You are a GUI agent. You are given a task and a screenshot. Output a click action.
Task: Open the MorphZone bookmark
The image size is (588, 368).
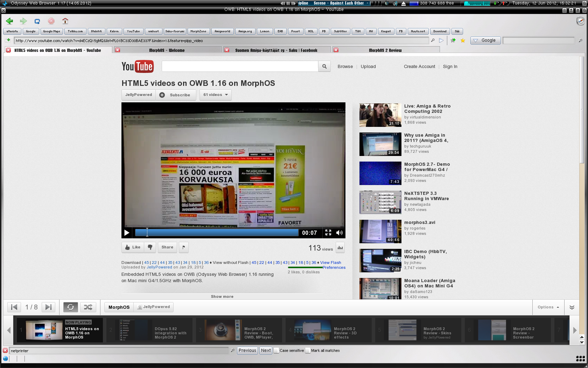pyautogui.click(x=198, y=31)
